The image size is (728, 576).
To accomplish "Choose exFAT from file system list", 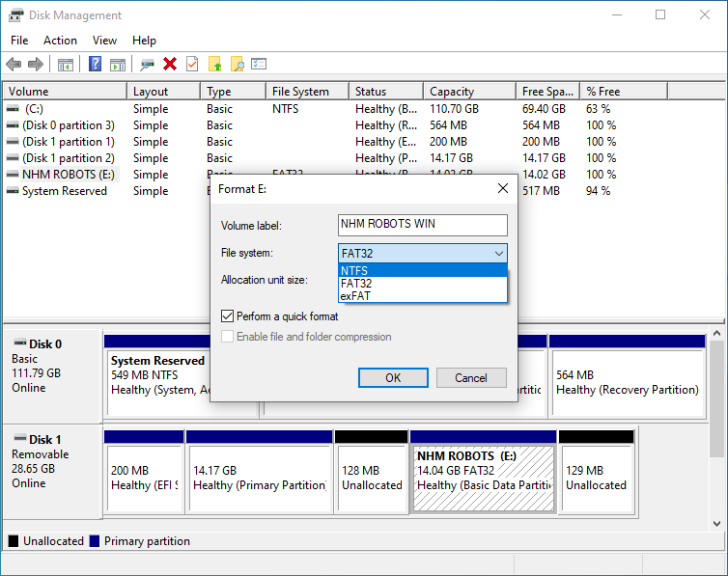I will click(x=423, y=295).
